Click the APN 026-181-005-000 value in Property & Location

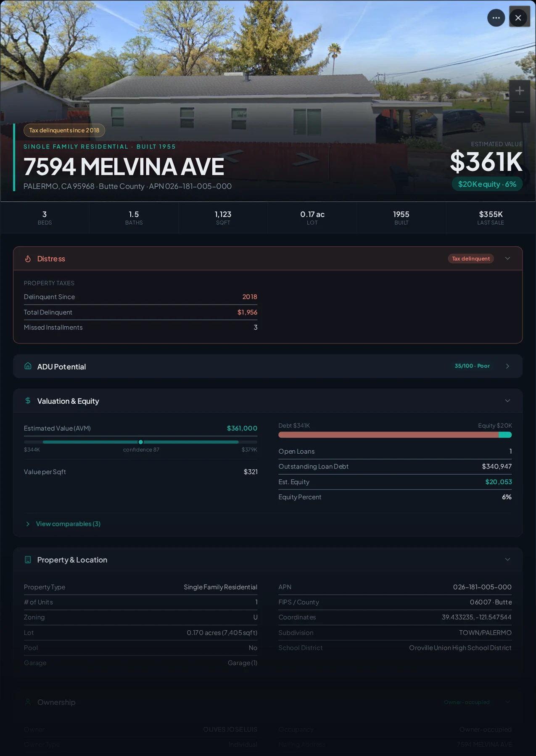point(482,587)
